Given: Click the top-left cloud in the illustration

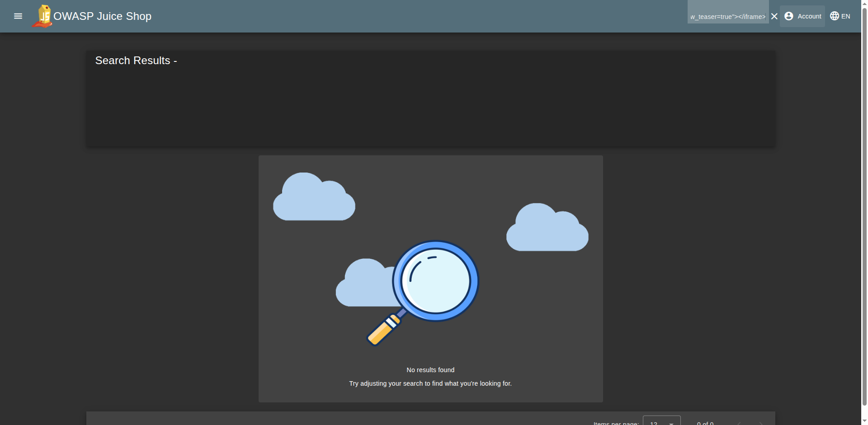Looking at the screenshot, I should click(314, 199).
